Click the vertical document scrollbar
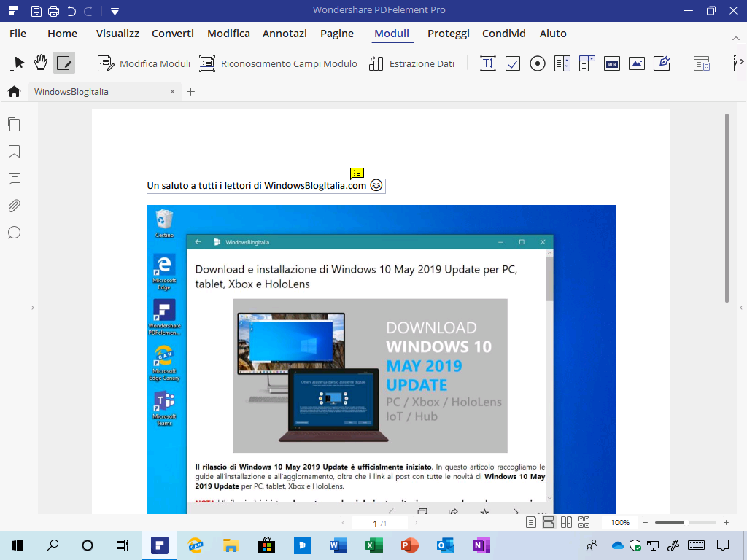Image resolution: width=747 pixels, height=560 pixels. pos(727,208)
